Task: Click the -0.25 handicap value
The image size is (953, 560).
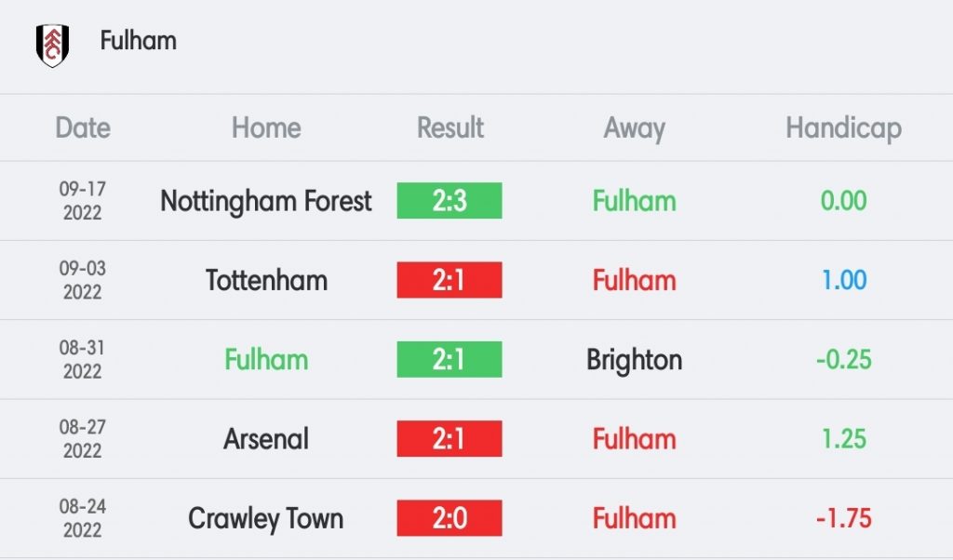Action: (843, 360)
